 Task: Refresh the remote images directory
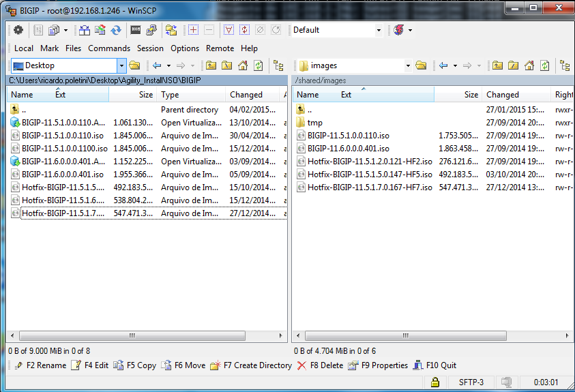(x=545, y=65)
